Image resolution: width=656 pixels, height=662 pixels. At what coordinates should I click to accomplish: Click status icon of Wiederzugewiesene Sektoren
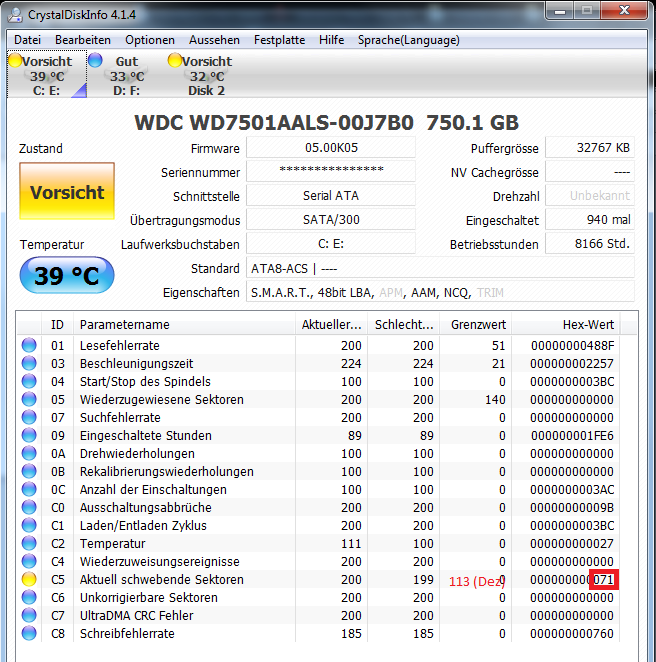29,399
